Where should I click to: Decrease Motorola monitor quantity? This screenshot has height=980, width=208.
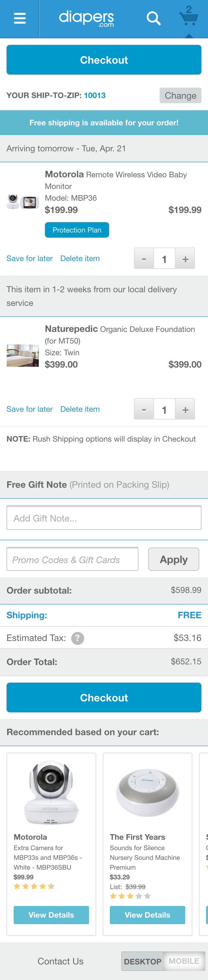tap(144, 259)
